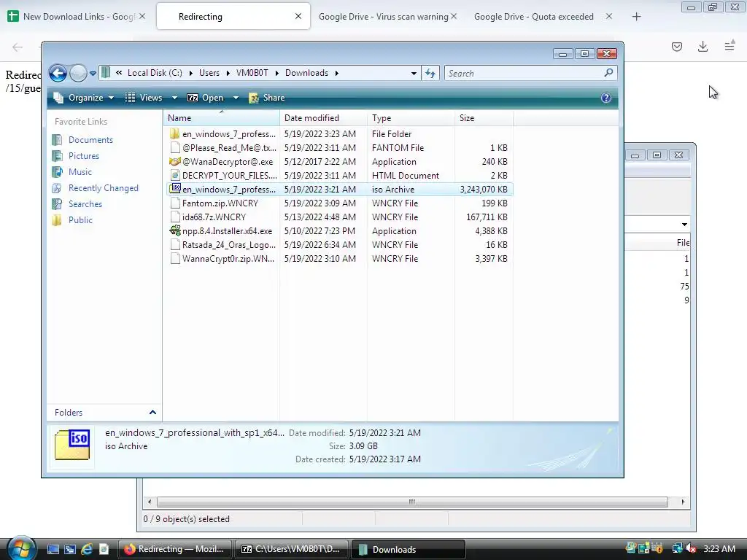Viewport: 747px width, 560px height.
Task: Open Music favorite link
Action: 80,172
